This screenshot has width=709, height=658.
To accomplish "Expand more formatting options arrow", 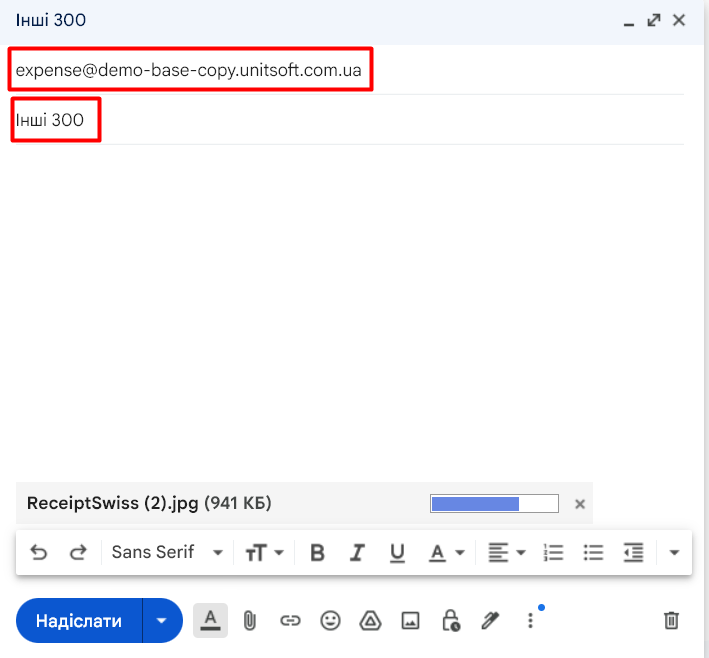I will tap(674, 552).
